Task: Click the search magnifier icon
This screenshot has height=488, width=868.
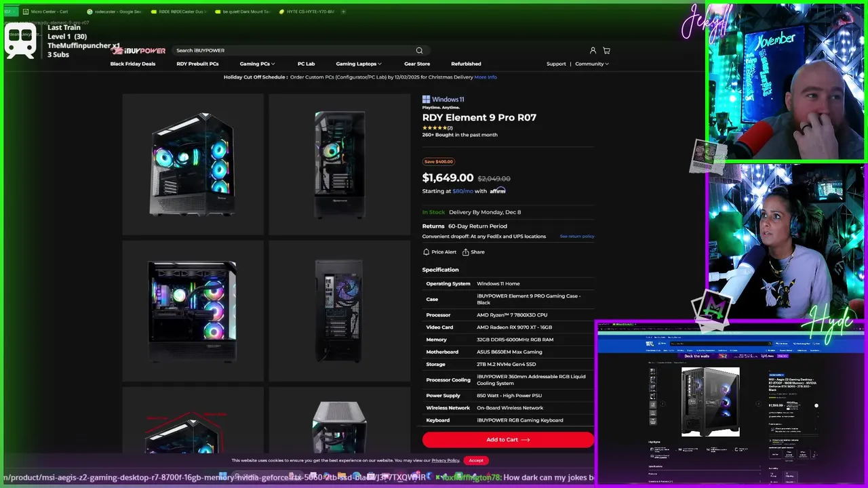Action: coord(419,50)
